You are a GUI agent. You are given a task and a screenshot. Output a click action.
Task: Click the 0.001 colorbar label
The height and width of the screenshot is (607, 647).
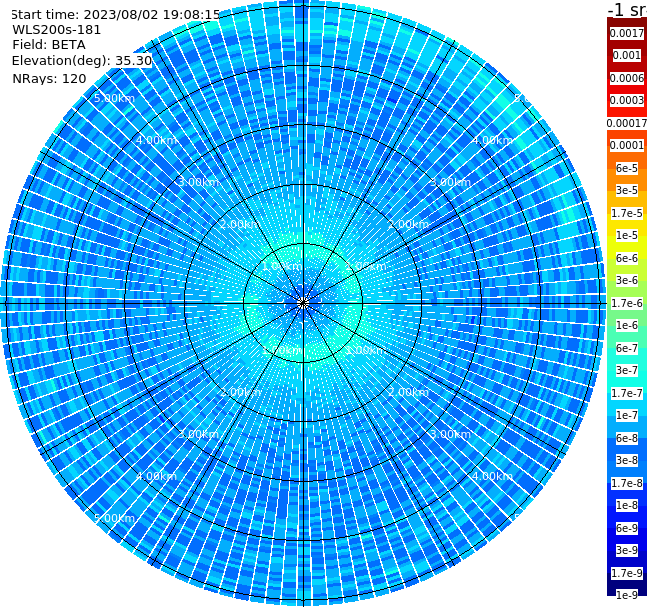pyautogui.click(x=627, y=55)
